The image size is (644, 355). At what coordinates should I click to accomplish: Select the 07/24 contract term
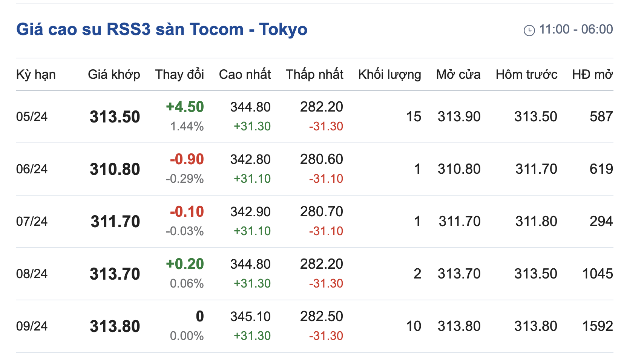[x=32, y=222]
